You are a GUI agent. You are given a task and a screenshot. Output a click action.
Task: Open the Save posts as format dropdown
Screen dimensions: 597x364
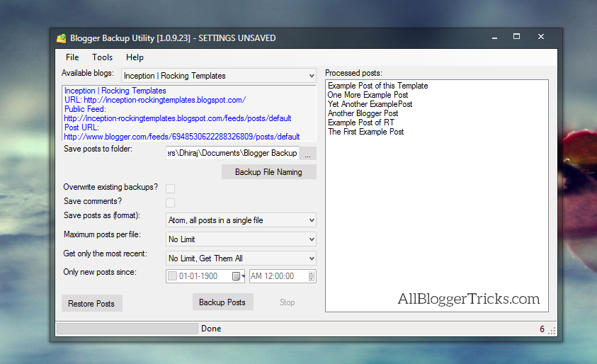[x=241, y=220]
